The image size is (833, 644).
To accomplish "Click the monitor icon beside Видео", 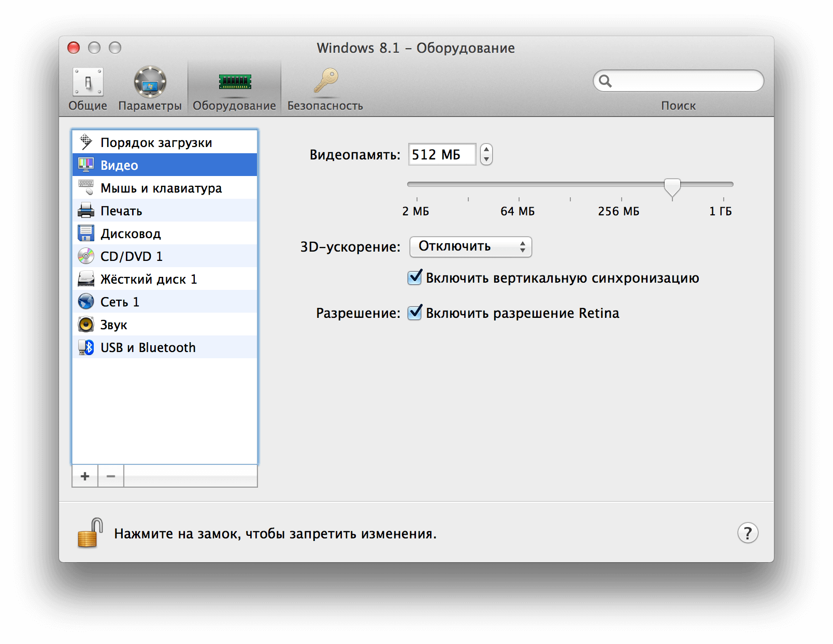I will tap(86, 165).
